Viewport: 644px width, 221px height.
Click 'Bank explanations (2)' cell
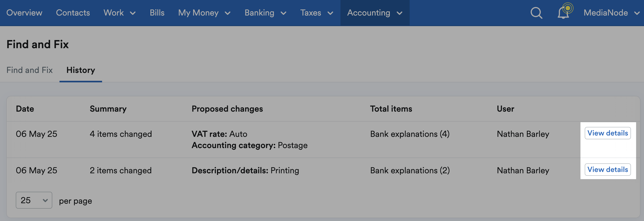point(410,170)
